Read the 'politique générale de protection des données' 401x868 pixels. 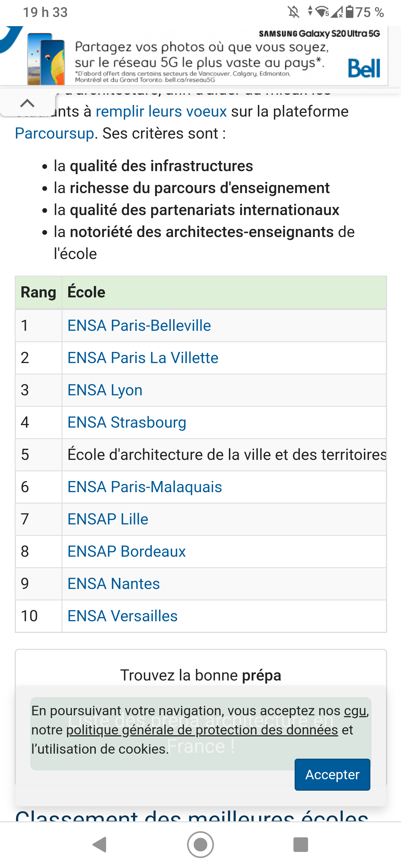[x=202, y=730]
